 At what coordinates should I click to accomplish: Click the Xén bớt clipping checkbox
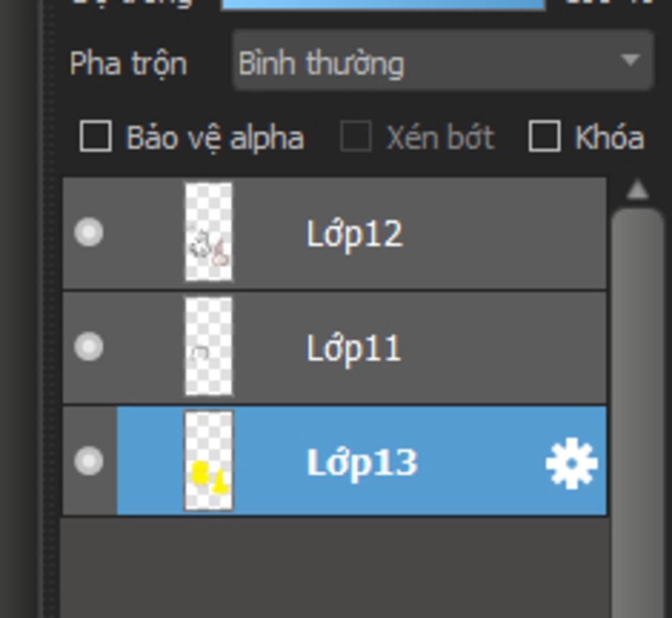click(356, 136)
